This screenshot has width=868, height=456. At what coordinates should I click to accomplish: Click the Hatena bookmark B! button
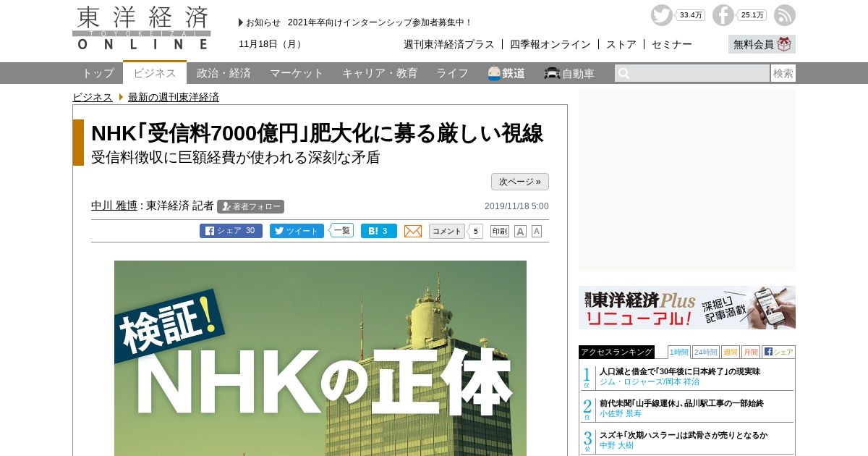379,231
